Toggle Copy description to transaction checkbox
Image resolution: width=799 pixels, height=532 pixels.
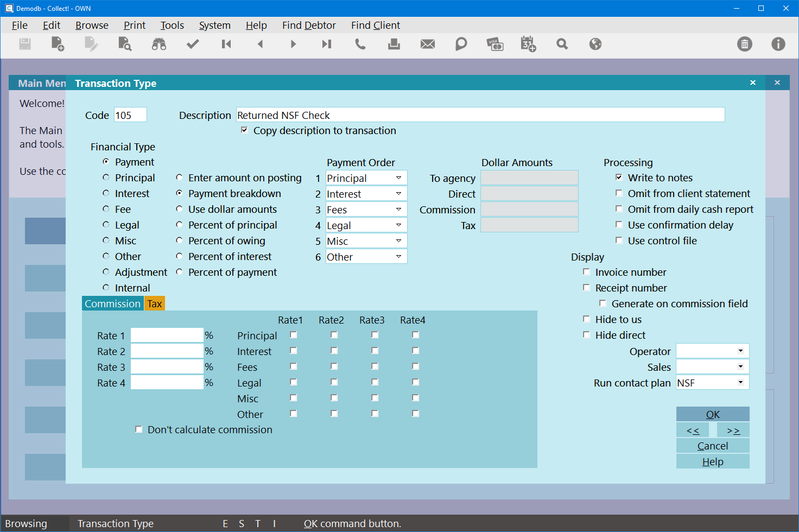[x=244, y=130]
